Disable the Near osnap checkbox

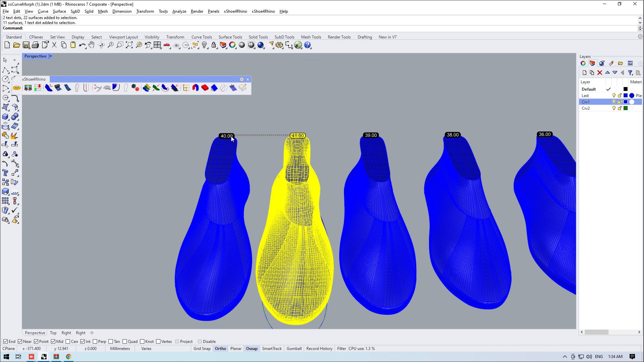pos(20,342)
